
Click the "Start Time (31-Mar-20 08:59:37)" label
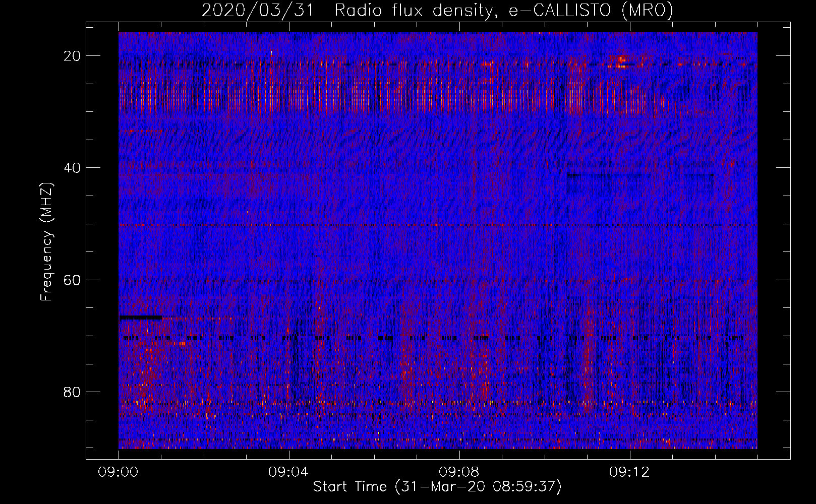tap(437, 487)
